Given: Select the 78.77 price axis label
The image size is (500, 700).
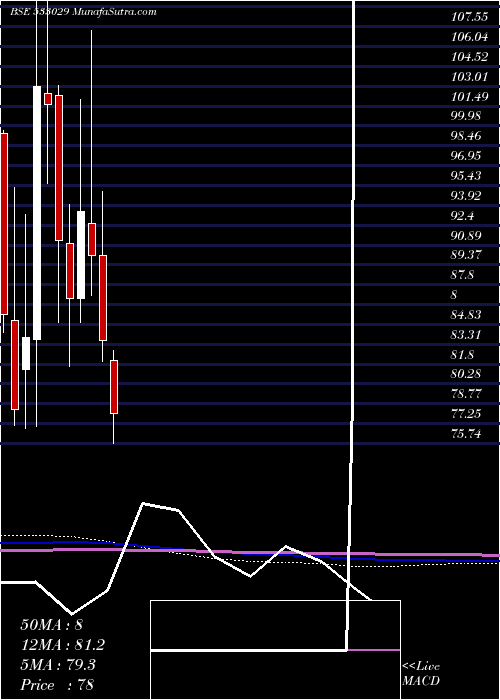Looking at the screenshot, I should (466, 394).
